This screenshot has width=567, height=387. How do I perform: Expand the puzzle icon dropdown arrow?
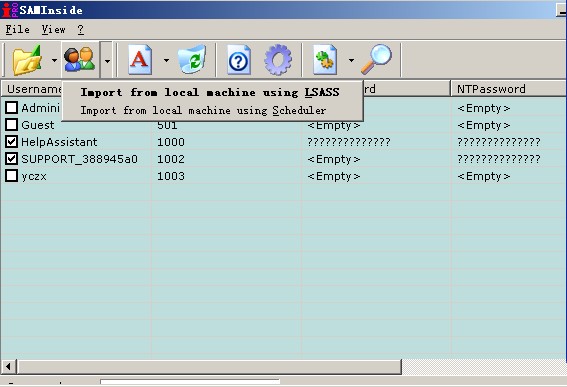351,60
